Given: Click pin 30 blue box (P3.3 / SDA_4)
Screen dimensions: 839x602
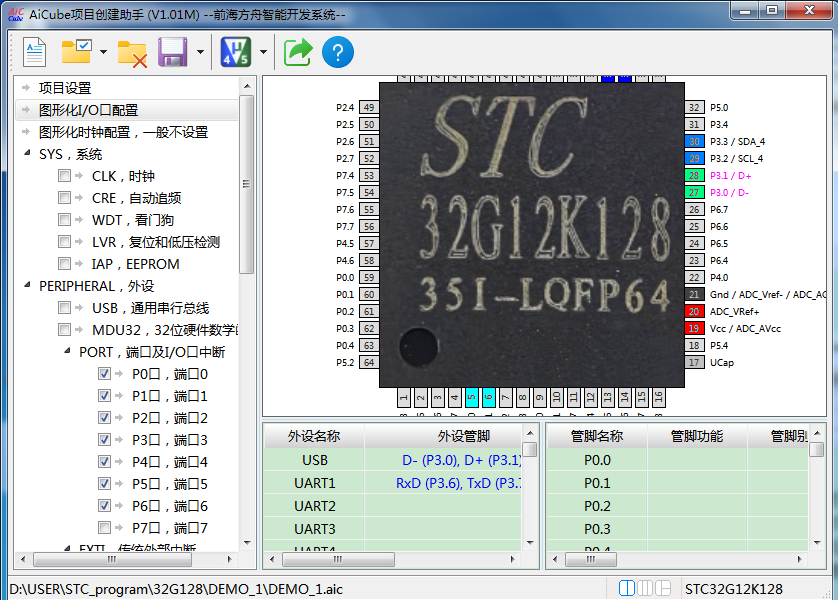Looking at the screenshot, I should click(x=694, y=141).
